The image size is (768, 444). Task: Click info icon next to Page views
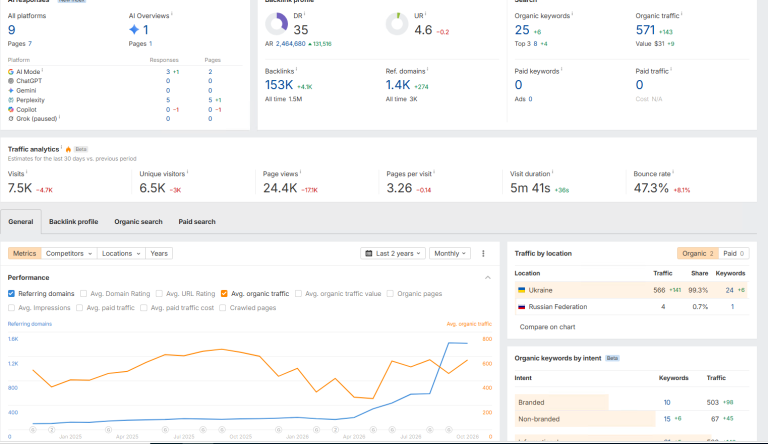click(300, 173)
